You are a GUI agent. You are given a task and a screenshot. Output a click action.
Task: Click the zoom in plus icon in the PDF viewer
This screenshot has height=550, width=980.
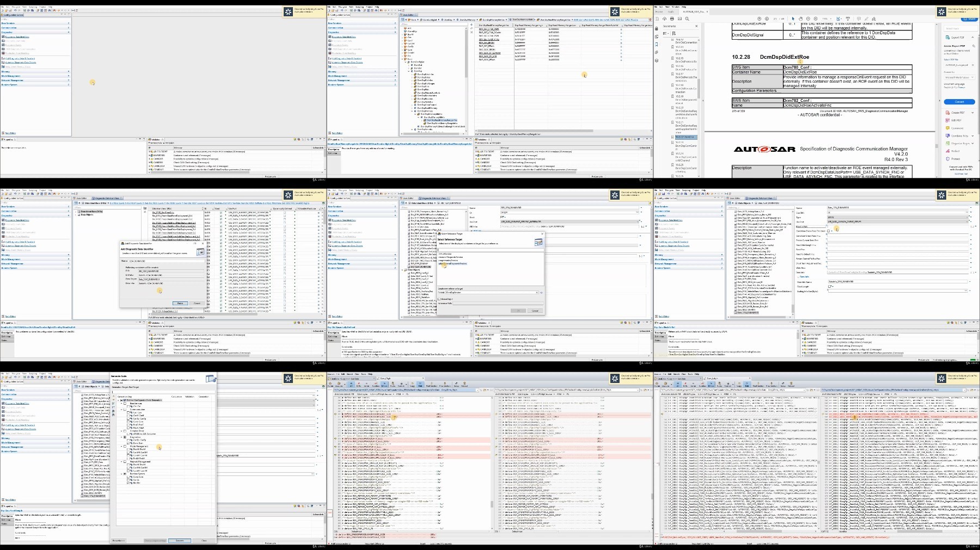coord(816,18)
